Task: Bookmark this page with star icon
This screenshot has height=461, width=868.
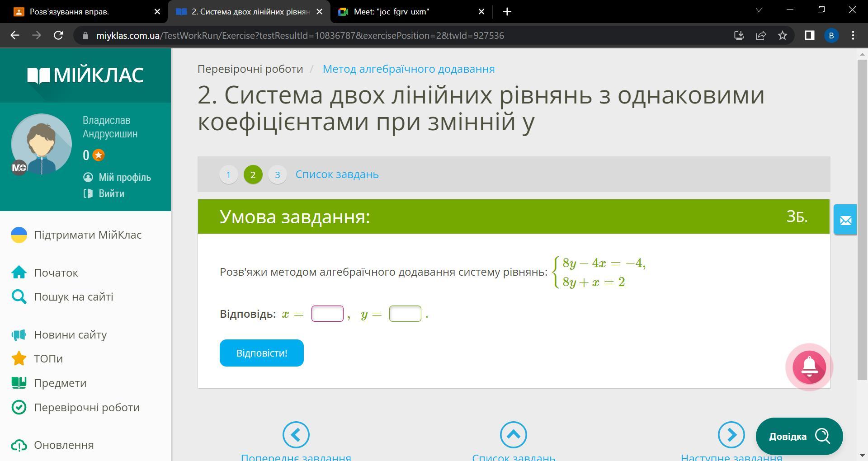Action: (783, 35)
